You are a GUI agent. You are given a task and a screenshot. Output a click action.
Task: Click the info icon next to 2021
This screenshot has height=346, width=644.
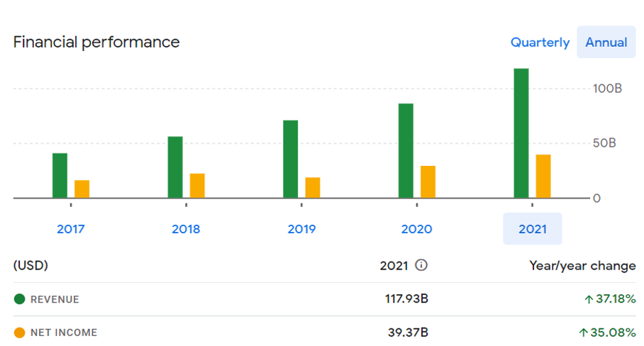(x=421, y=265)
